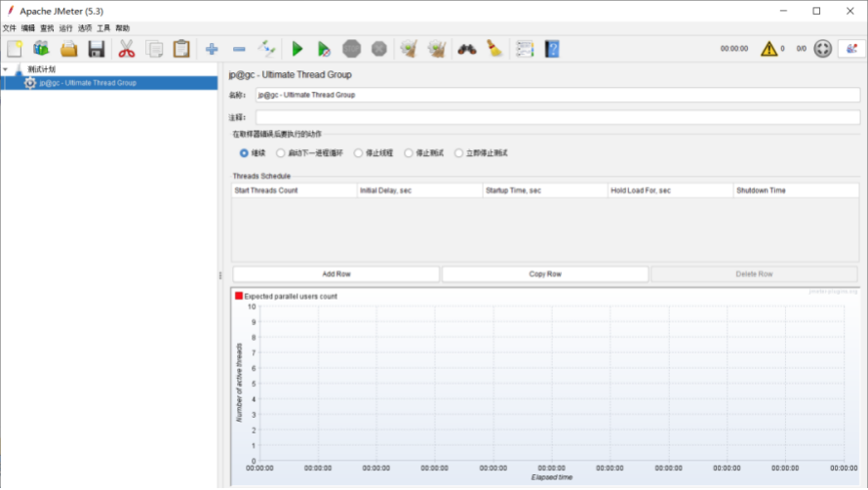Click the Open file folder icon
868x490 pixels.
pos(68,49)
